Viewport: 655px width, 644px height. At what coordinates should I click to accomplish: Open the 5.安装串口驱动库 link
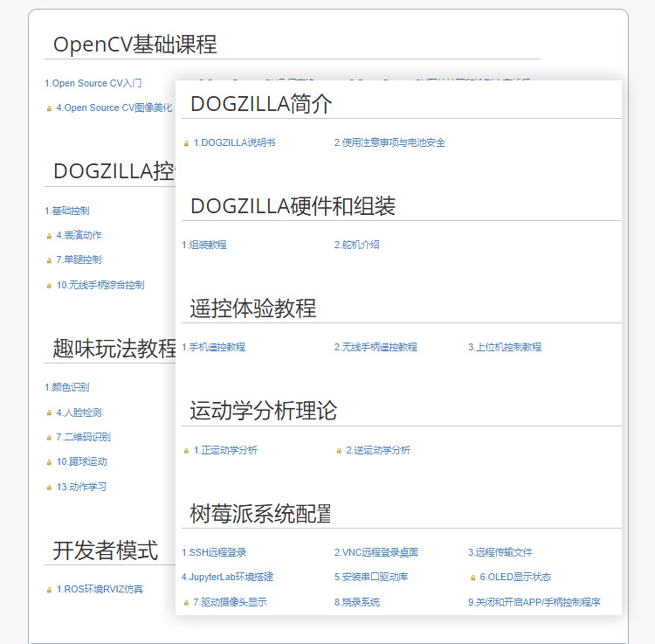click(371, 577)
